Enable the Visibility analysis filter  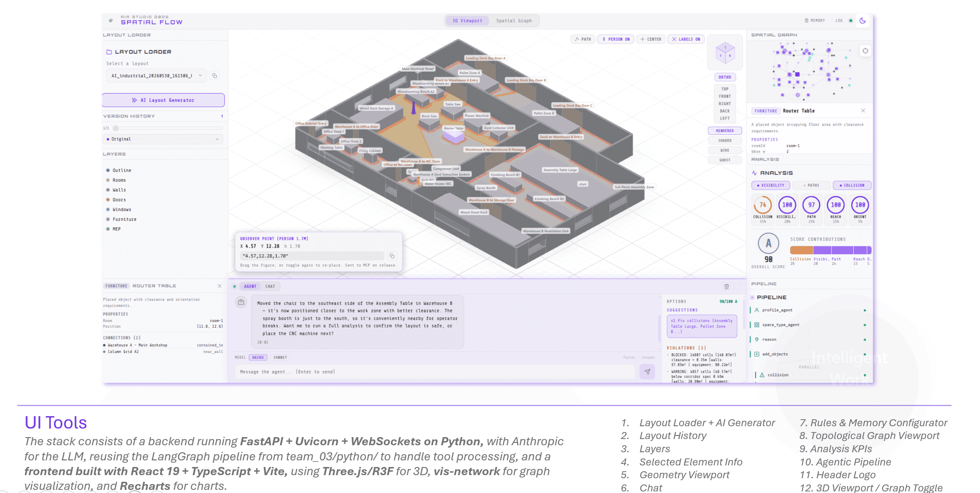(771, 186)
